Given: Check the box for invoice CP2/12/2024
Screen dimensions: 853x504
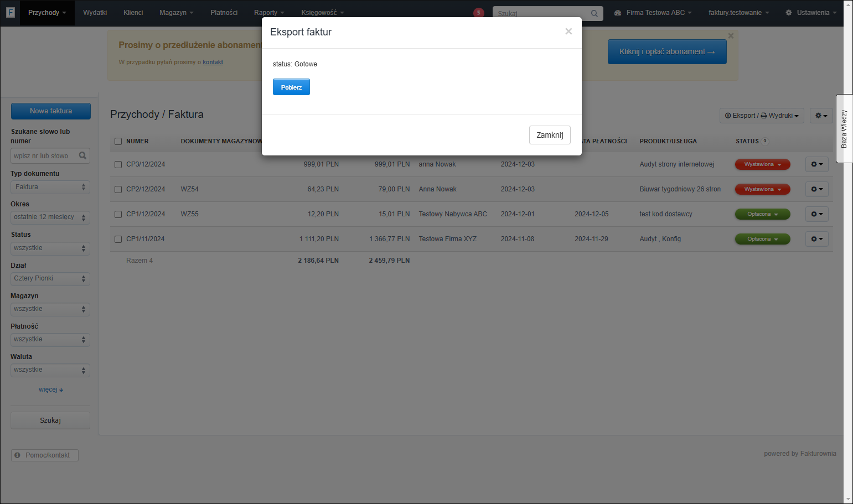Looking at the screenshot, I should [118, 189].
